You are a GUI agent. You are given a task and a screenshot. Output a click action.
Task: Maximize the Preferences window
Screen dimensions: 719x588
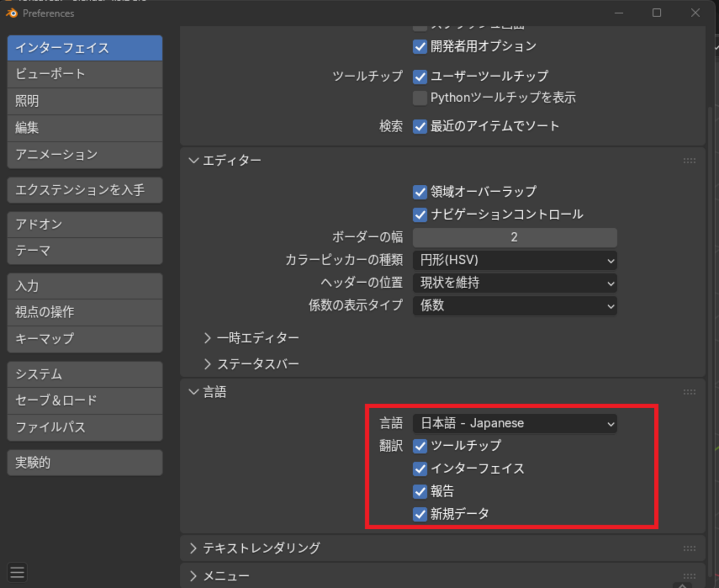[x=657, y=13]
